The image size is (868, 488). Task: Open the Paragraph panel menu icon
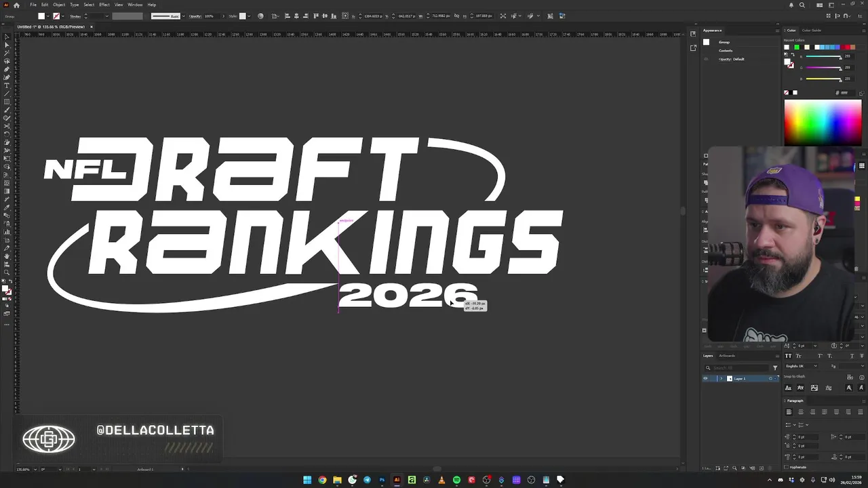pyautogui.click(x=864, y=401)
